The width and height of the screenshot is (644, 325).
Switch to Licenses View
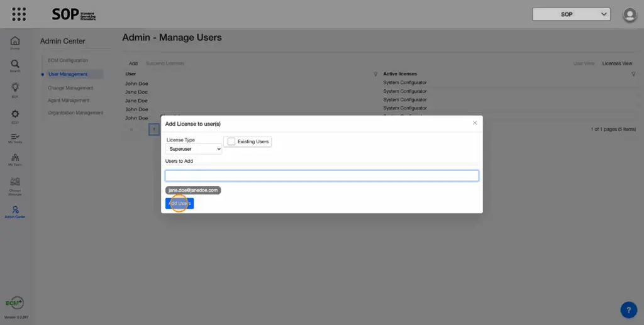point(617,63)
